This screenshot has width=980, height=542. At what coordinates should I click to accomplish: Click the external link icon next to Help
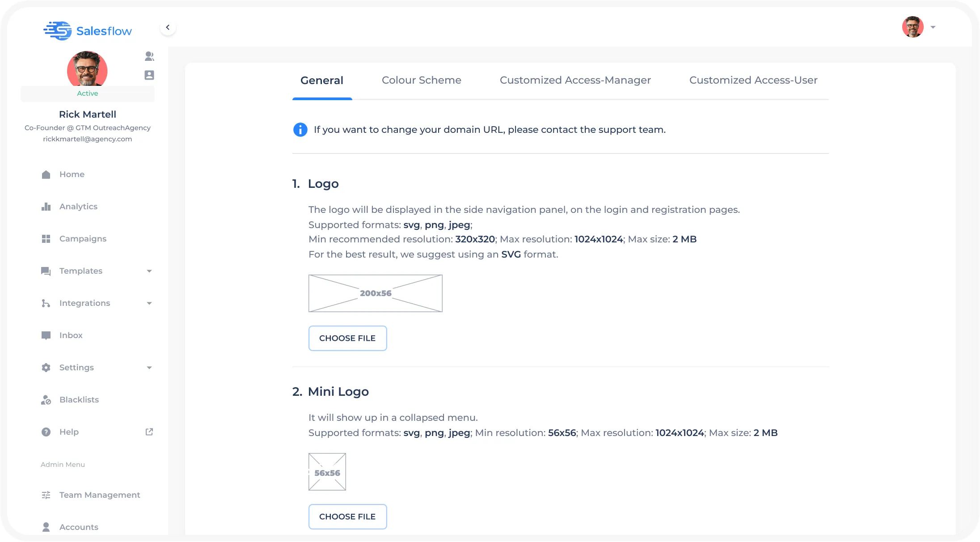[149, 432]
